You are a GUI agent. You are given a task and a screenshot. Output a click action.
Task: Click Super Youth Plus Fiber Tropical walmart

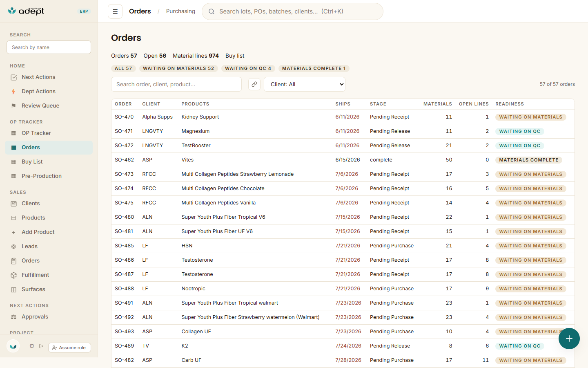pos(230,303)
